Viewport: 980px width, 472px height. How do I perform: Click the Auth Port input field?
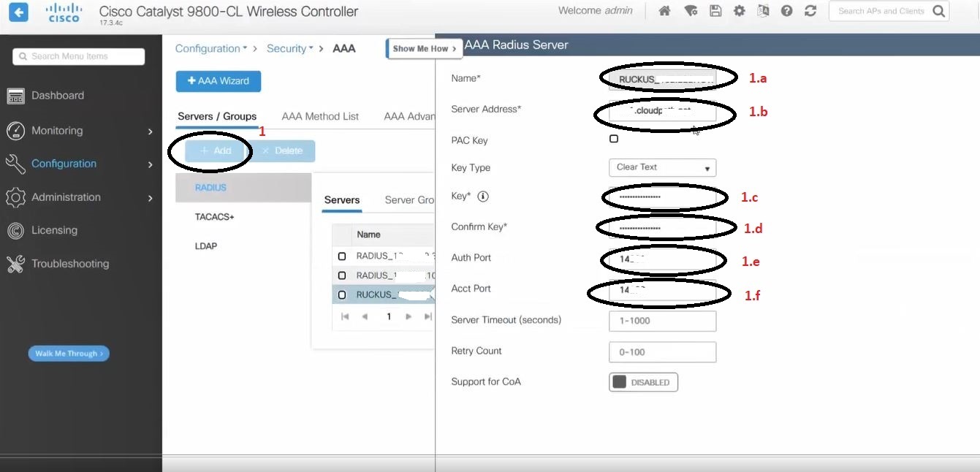(x=662, y=259)
